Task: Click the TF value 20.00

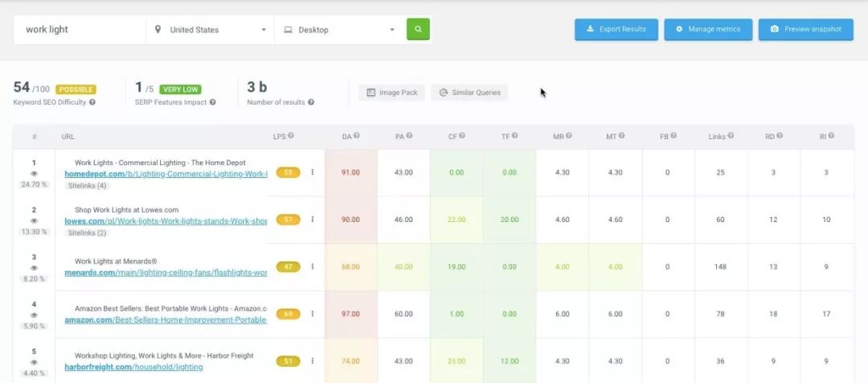Action: [x=510, y=220]
